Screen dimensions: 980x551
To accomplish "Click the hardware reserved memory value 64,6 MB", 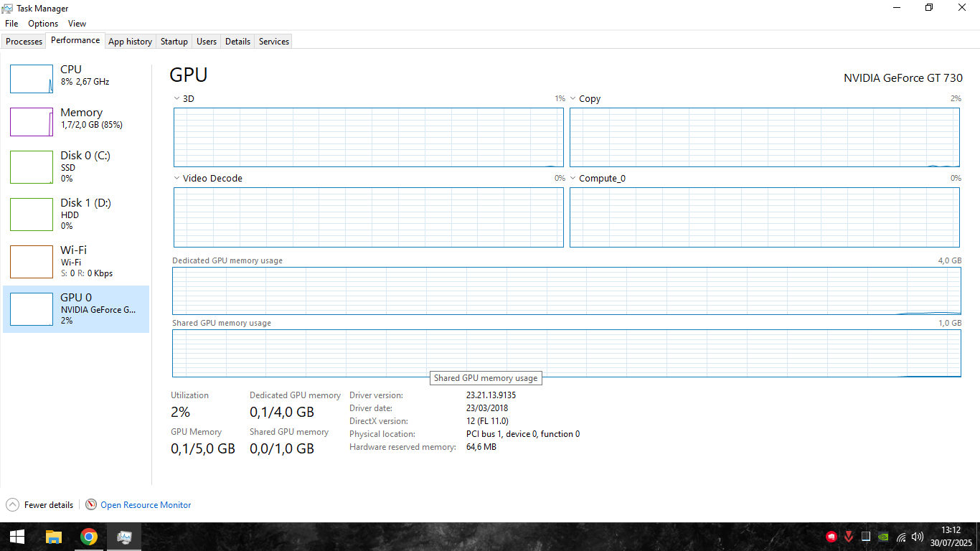I will click(481, 447).
